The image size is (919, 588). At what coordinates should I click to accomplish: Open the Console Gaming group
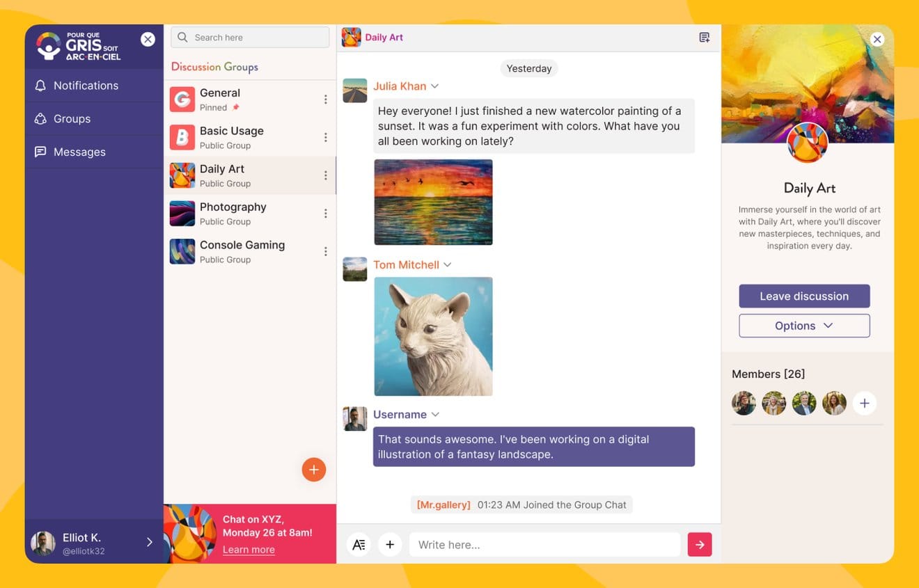coord(250,252)
